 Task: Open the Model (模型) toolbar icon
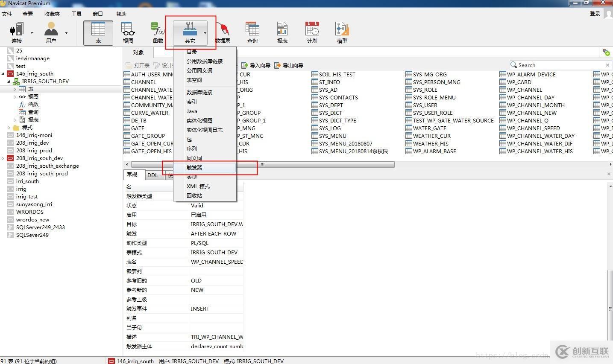click(342, 33)
